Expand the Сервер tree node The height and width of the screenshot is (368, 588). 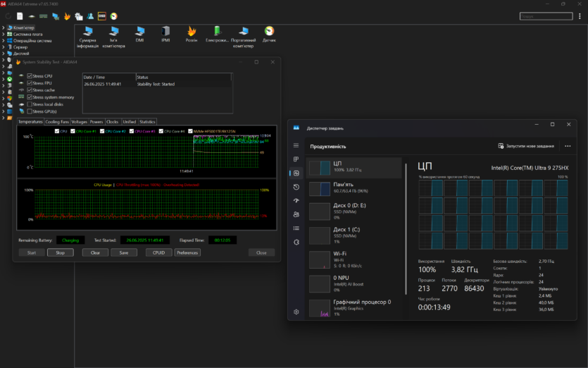[4, 47]
